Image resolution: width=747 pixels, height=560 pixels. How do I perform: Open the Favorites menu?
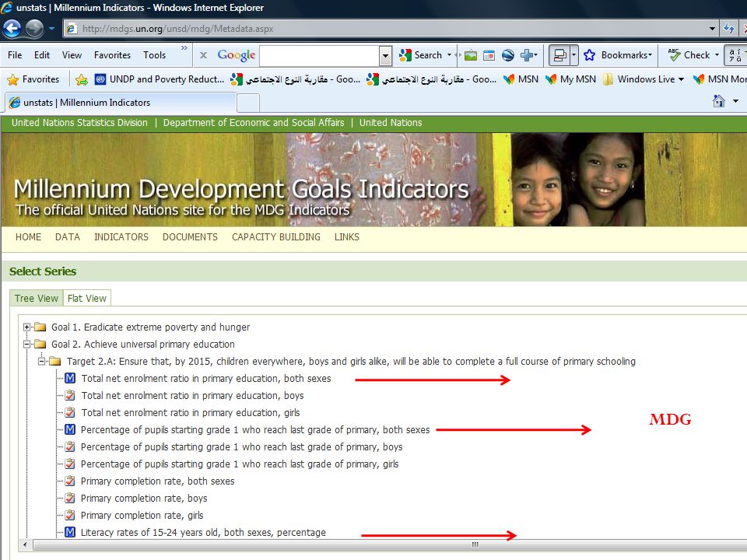click(x=112, y=54)
